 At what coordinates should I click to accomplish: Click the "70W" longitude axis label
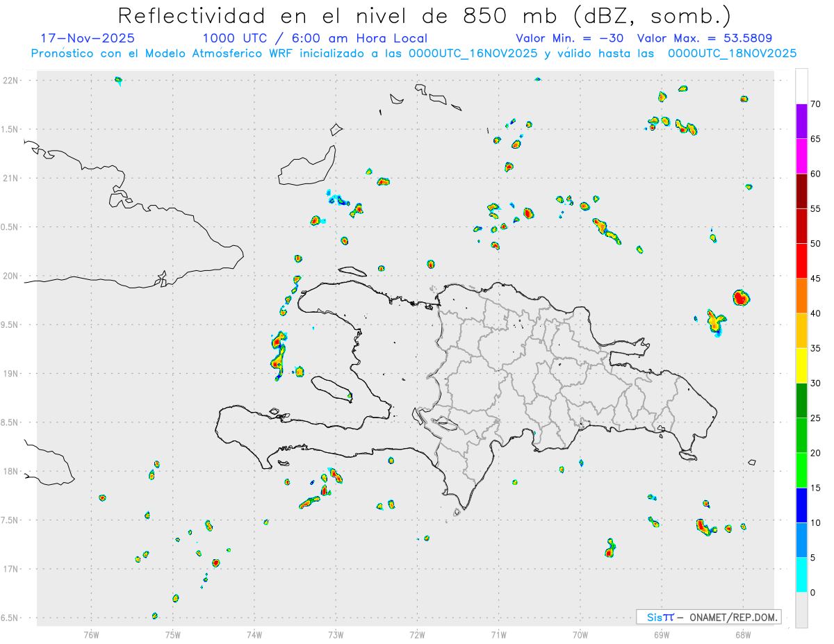click(x=580, y=634)
